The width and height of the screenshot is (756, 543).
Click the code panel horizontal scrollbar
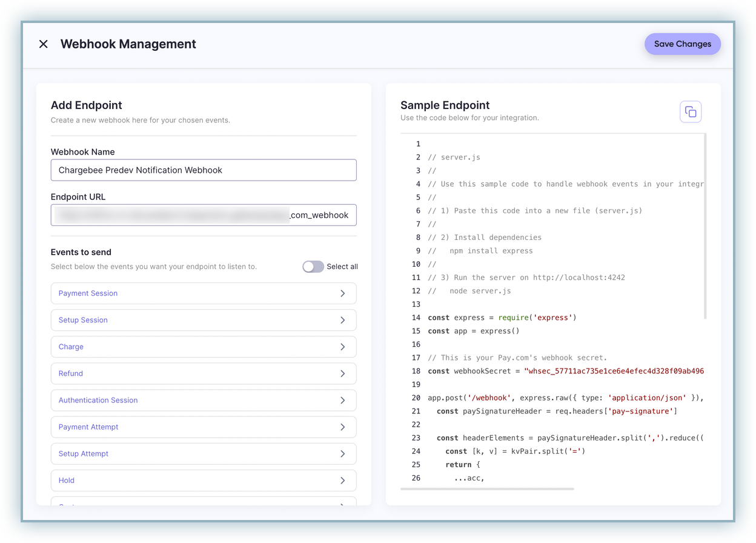487,488
